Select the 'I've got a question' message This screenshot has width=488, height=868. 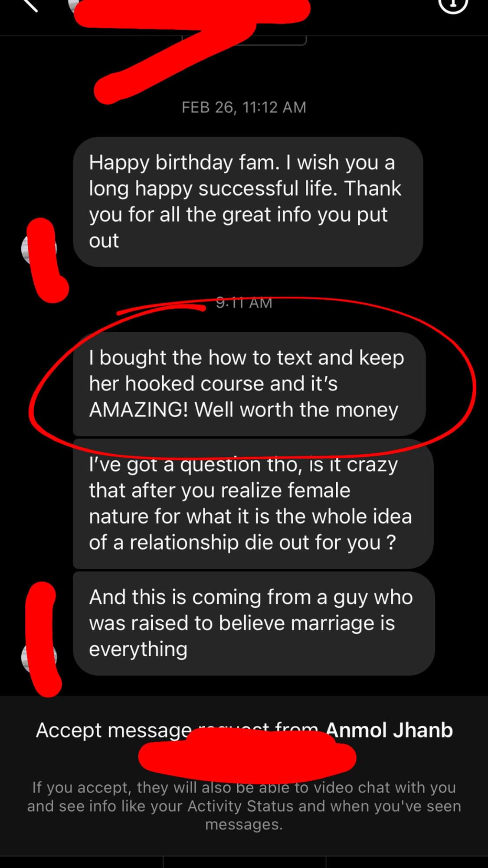click(253, 504)
